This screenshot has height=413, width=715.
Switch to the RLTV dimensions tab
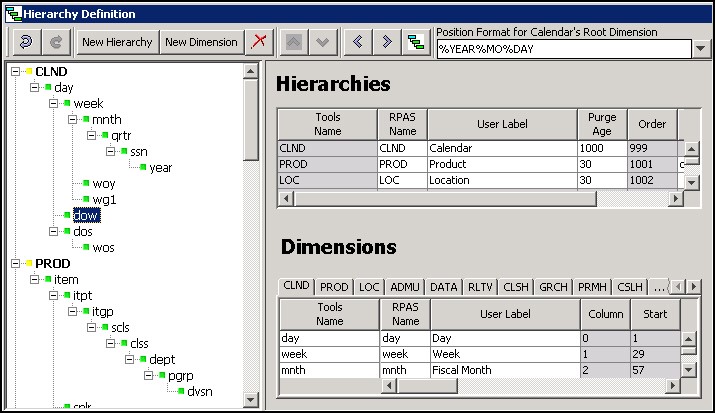pos(480,287)
